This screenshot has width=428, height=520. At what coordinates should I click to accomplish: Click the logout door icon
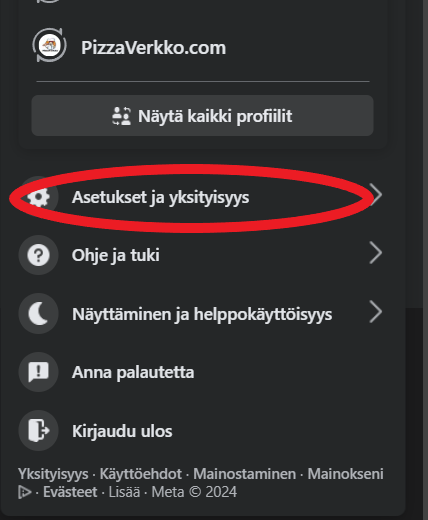click(39, 431)
